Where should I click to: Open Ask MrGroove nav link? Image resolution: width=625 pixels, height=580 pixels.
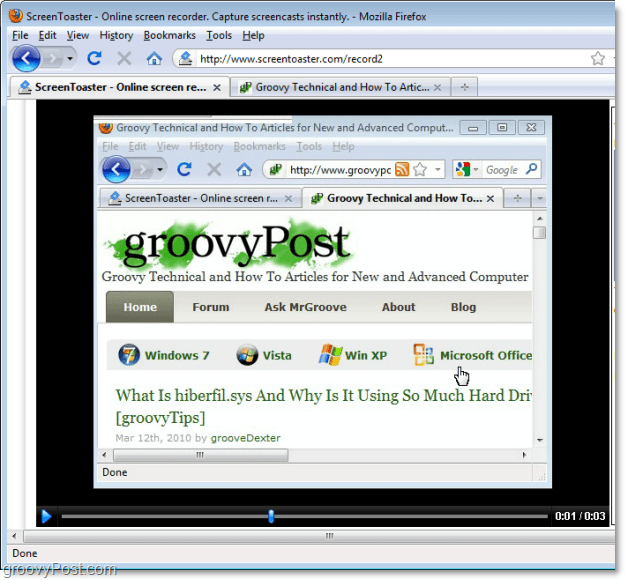tap(305, 307)
